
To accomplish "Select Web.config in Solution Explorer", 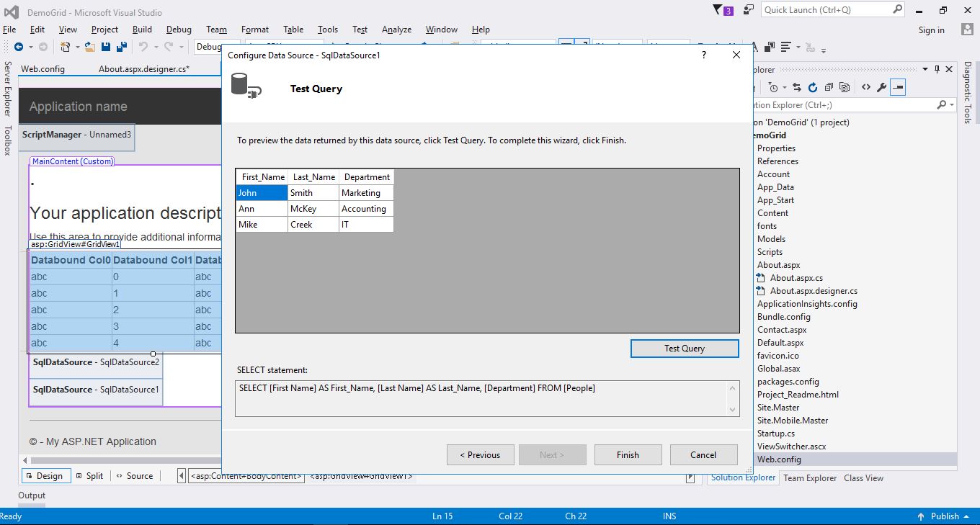I will click(779, 459).
